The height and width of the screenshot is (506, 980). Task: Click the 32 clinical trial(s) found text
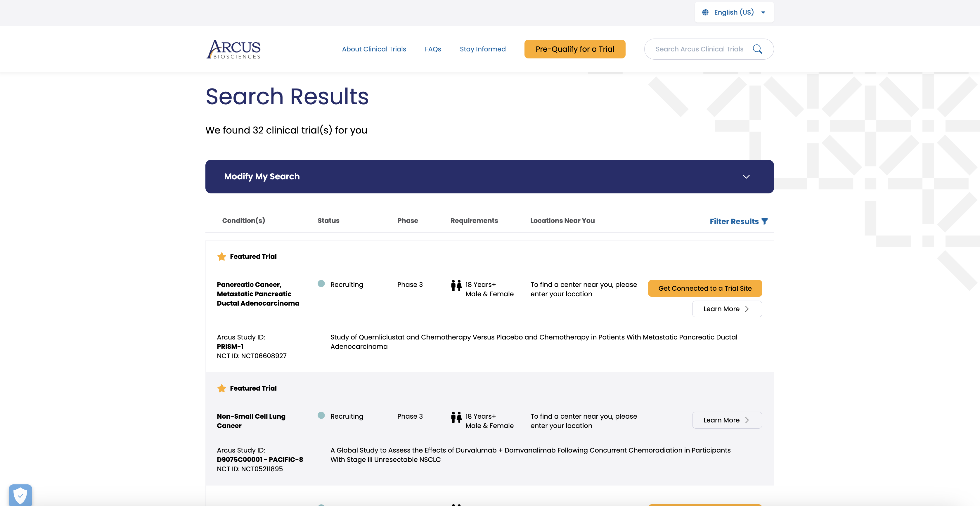pos(286,130)
